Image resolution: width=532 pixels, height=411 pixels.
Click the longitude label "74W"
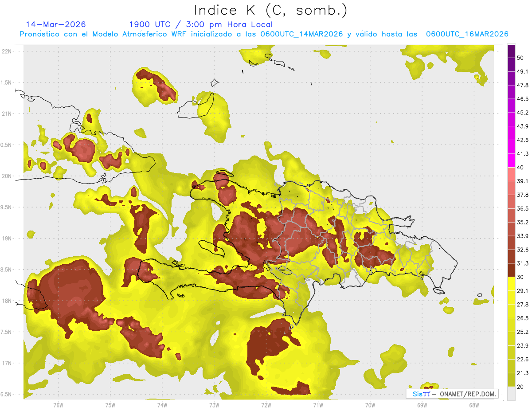pos(162,405)
